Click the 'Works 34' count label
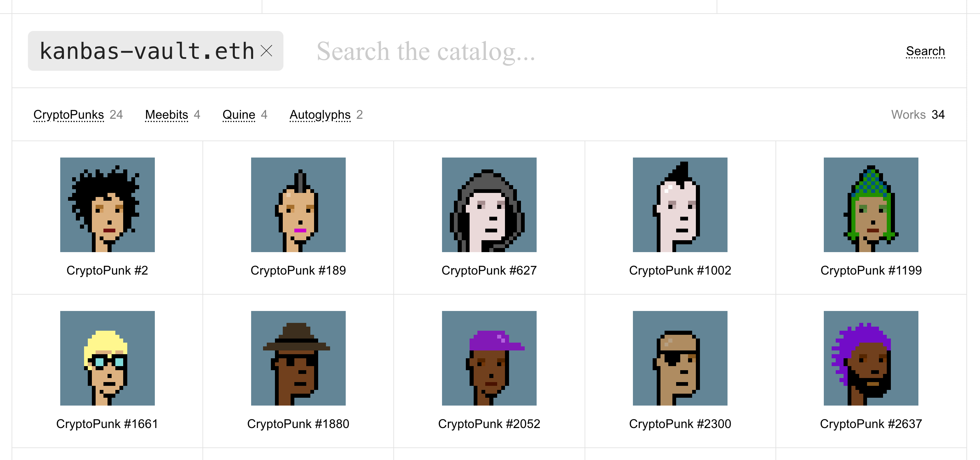The height and width of the screenshot is (460, 980). 918,115
